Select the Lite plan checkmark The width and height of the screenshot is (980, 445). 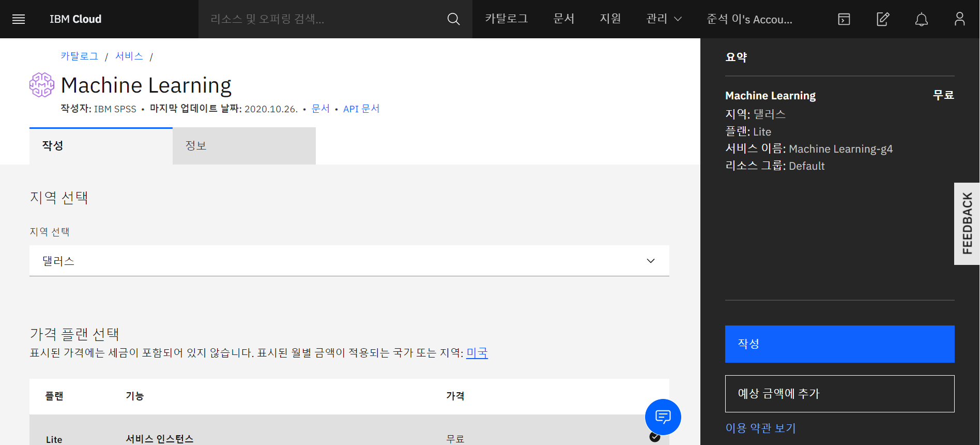655,437
